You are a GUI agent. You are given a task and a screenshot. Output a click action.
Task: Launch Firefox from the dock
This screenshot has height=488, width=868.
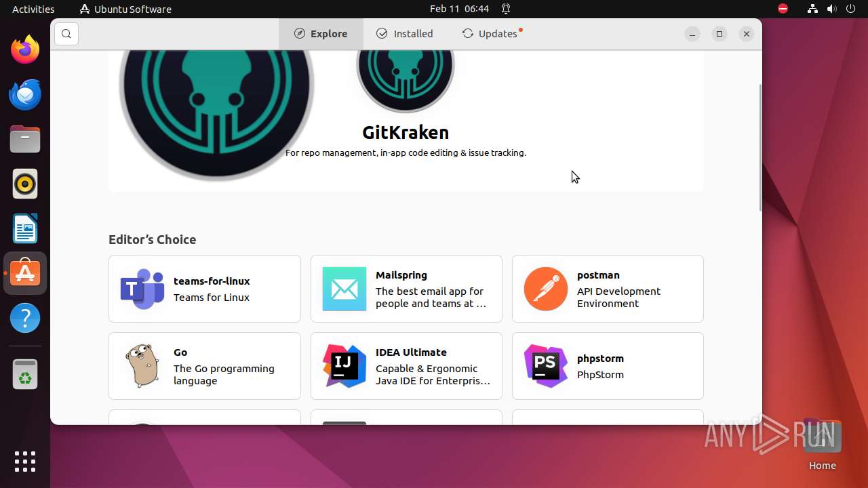[x=25, y=49]
